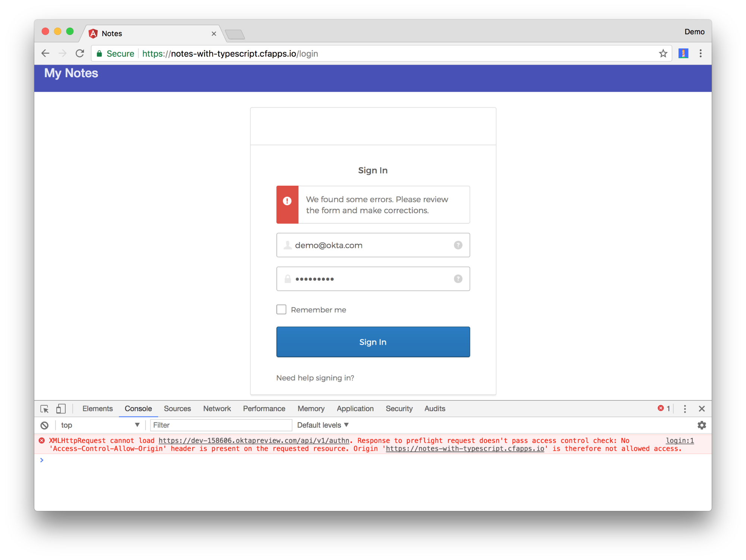746x560 pixels.
Task: Click the clear console icon
Action: click(44, 425)
